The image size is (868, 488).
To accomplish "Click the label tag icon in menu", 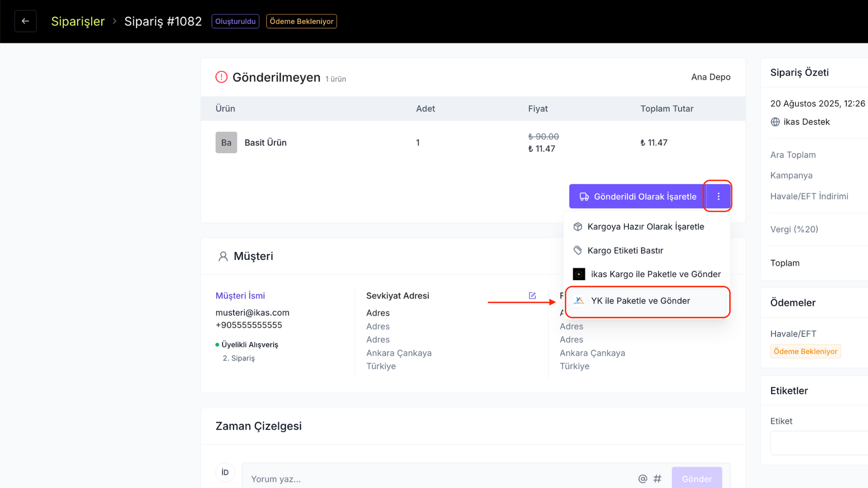I will click(577, 250).
